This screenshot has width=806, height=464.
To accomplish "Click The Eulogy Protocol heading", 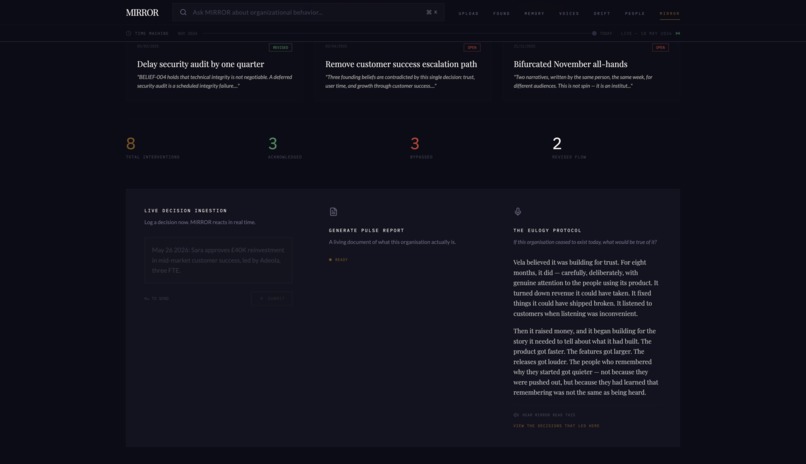I will coord(547,231).
